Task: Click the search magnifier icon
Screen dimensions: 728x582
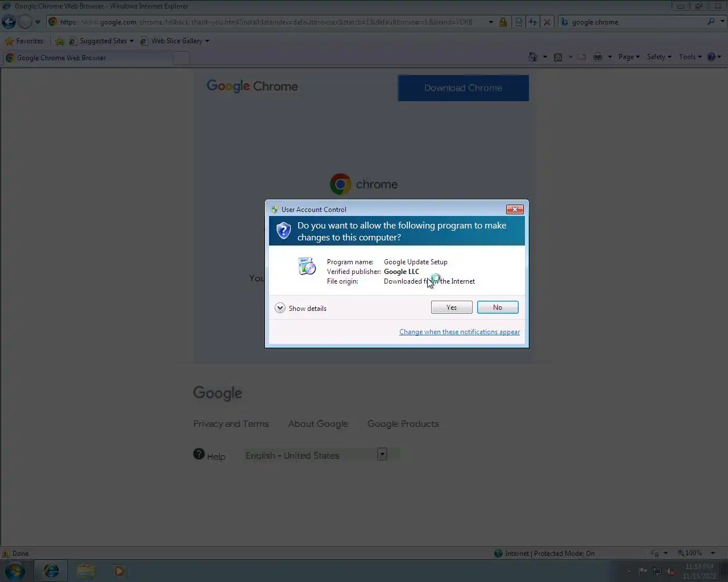Action: click(x=711, y=22)
